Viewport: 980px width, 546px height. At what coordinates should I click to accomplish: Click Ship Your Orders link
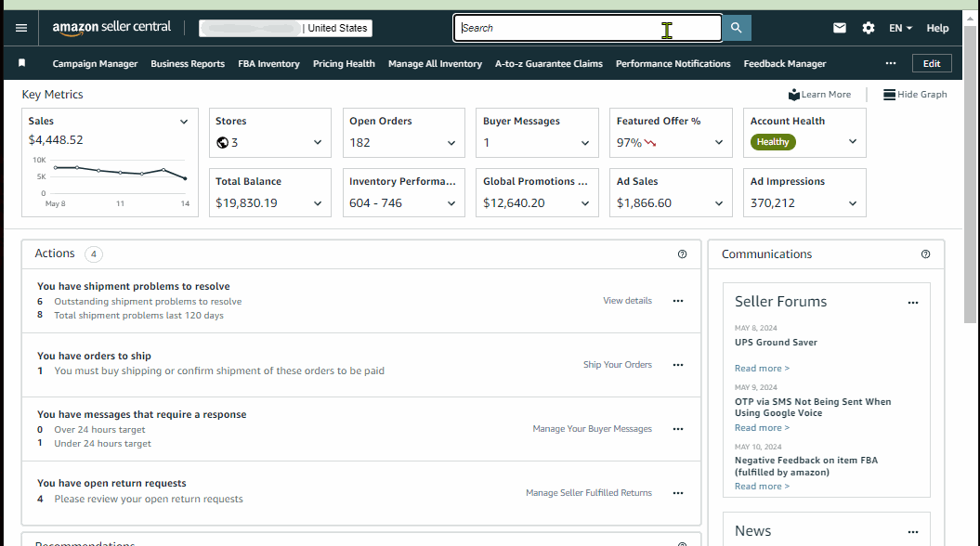click(618, 365)
